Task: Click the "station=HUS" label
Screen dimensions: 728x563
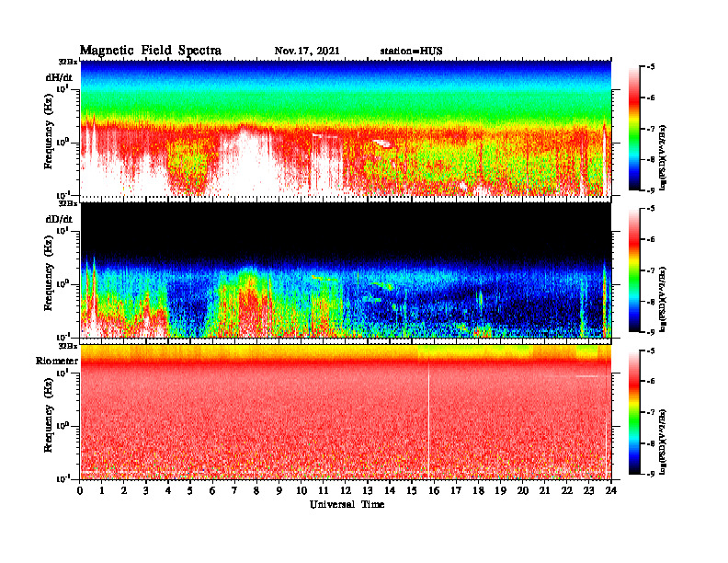Action: [412, 52]
